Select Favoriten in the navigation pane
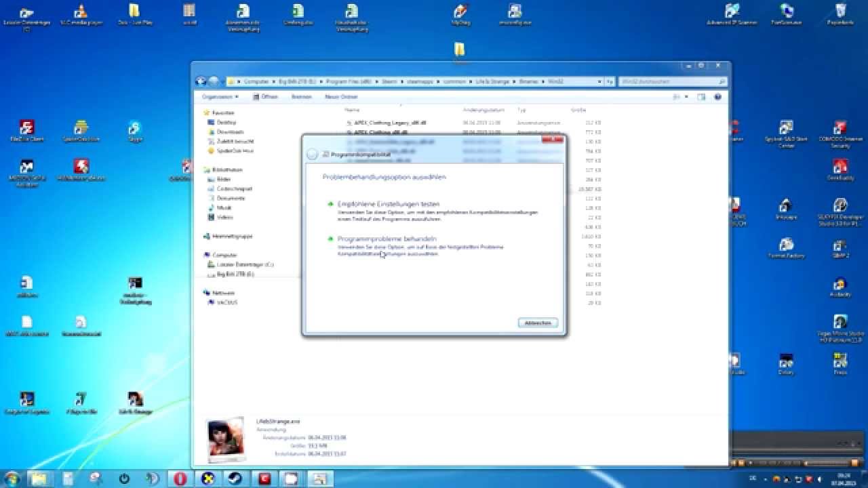Image resolution: width=868 pixels, height=488 pixels. coord(222,113)
